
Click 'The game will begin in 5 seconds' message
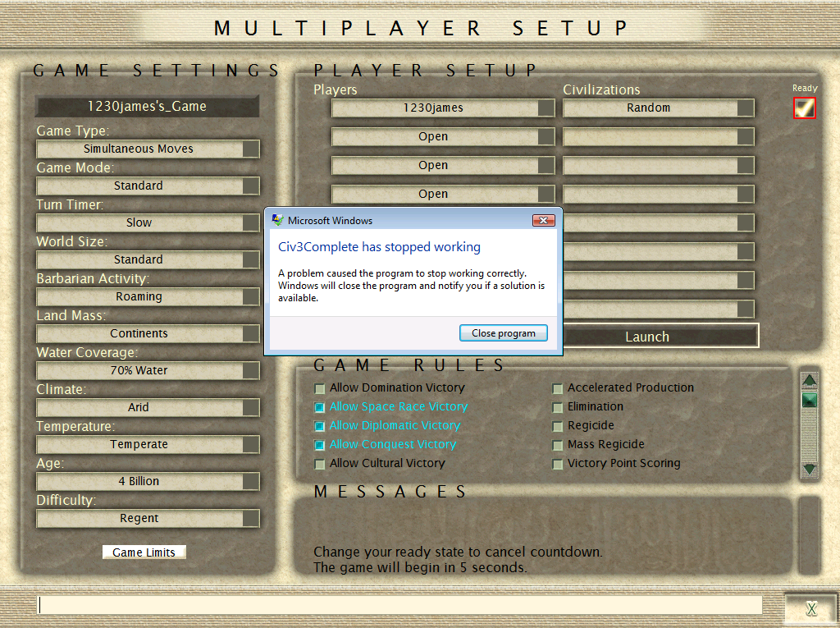[420, 567]
